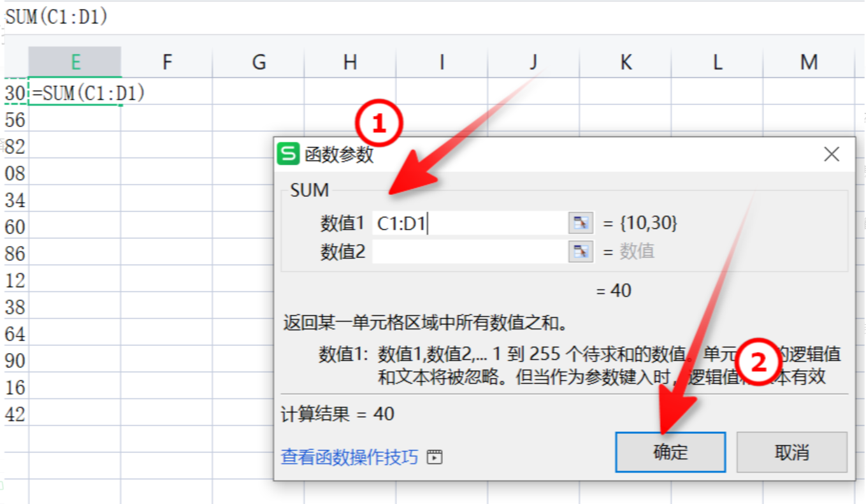
Task: Click the cell showing 60
Action: coord(15,227)
